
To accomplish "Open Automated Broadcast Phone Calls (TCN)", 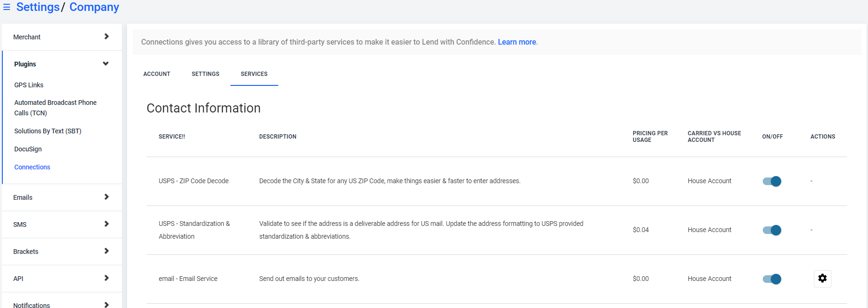I will pos(55,108).
